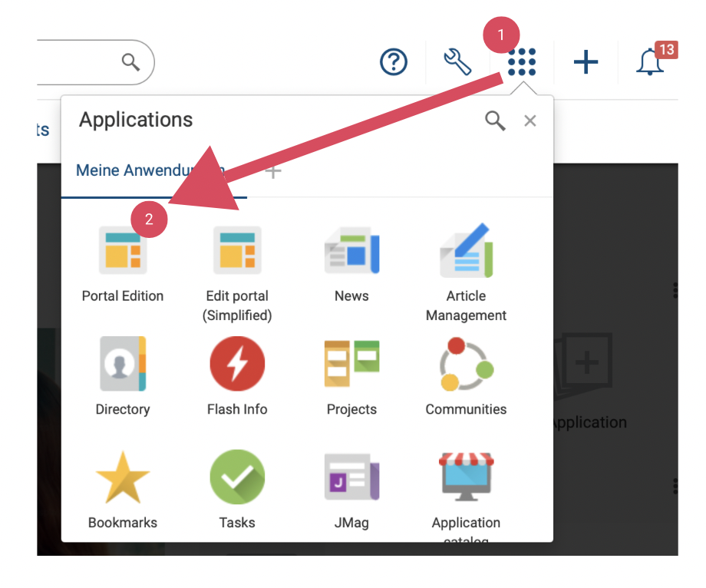Image resolution: width=706 pixels, height=588 pixels.
Task: Open notifications bell with 13 alerts
Action: pyautogui.click(x=650, y=61)
